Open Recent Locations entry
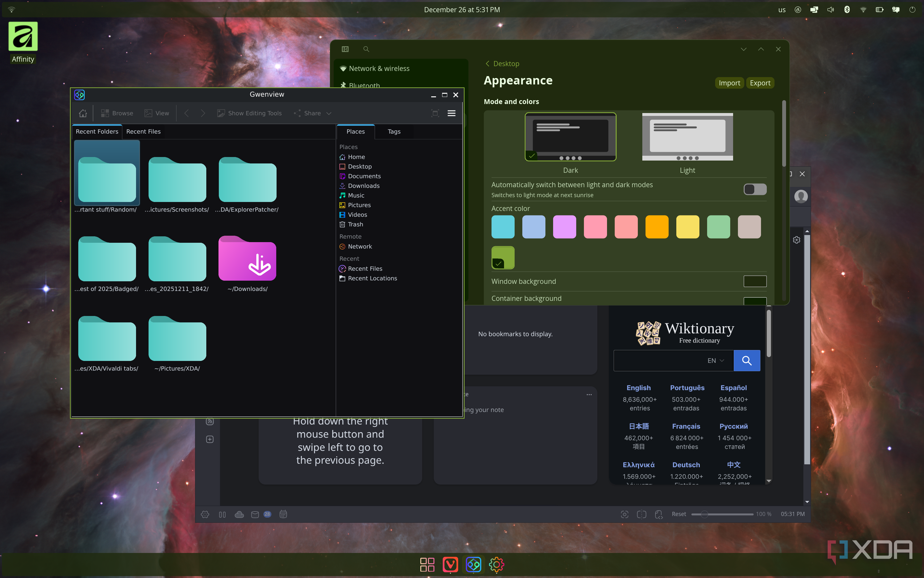This screenshot has width=924, height=578. [x=372, y=278]
